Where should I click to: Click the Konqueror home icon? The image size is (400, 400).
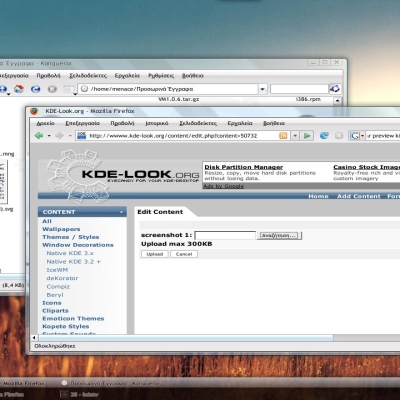point(19,89)
